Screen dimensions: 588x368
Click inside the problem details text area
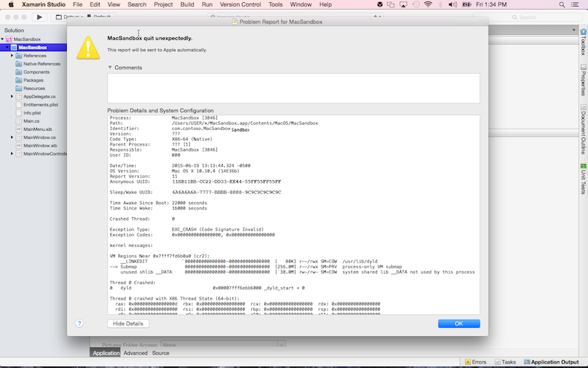click(x=293, y=215)
